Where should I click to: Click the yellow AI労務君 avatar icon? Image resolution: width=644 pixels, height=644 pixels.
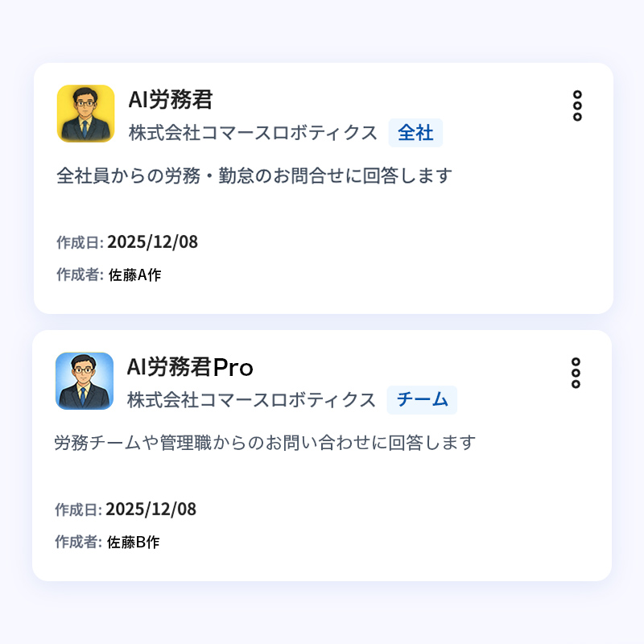coord(85,114)
